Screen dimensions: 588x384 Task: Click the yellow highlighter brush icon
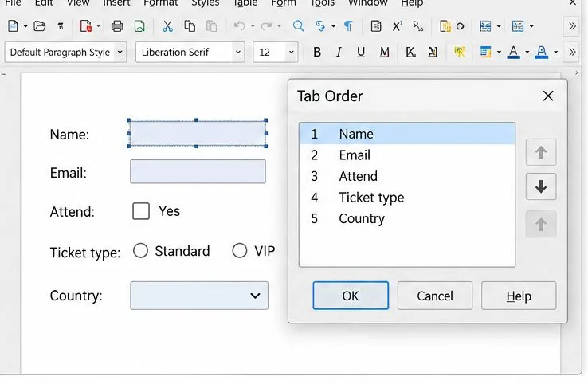click(459, 52)
